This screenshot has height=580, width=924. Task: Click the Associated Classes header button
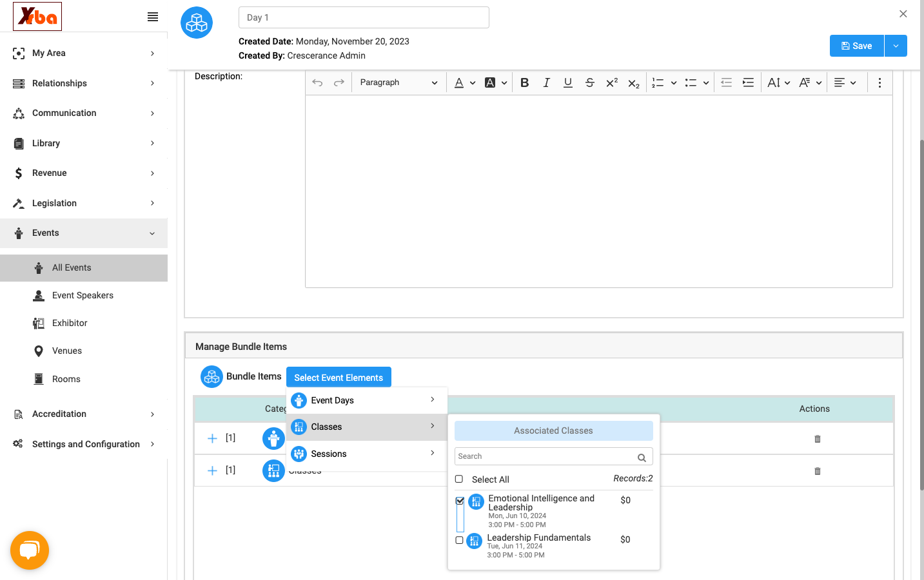pos(553,430)
